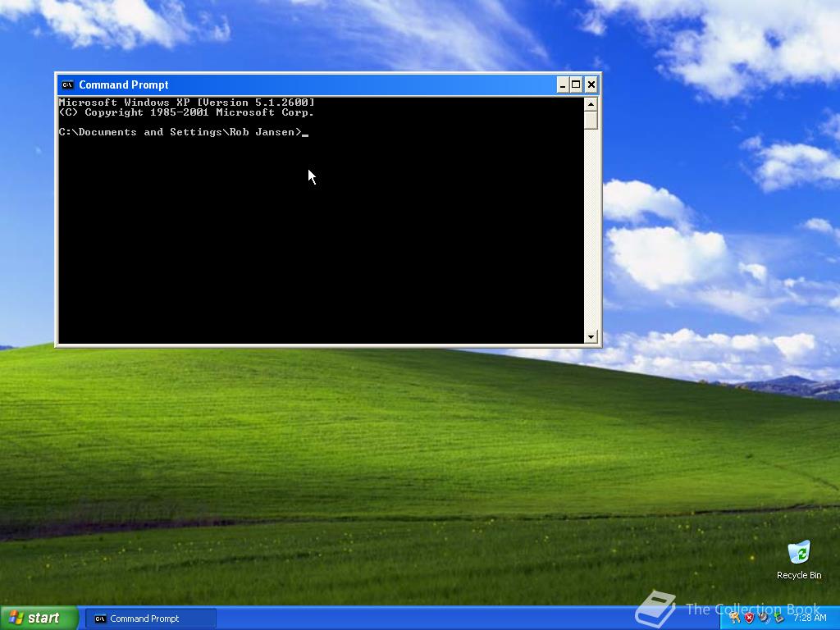Viewport: 840px width, 630px height.
Task: Click the Safely Remove Hardware tray icon
Action: click(x=779, y=618)
